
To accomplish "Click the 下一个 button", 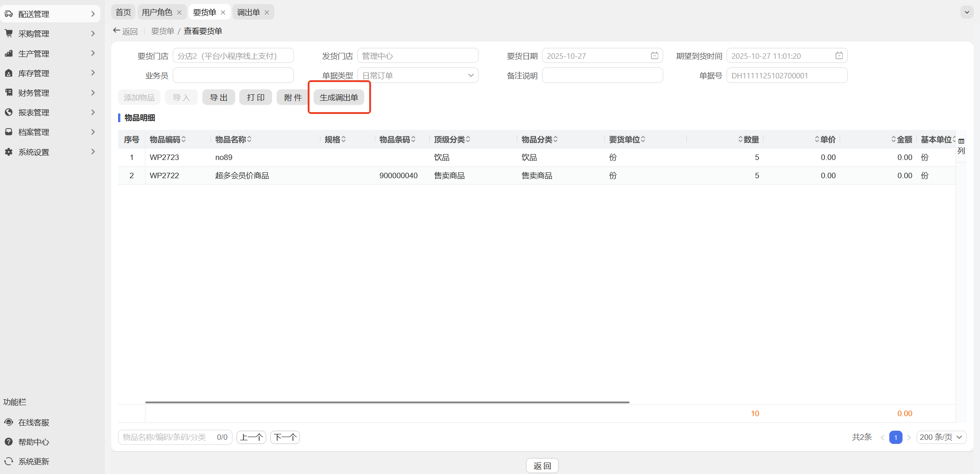I will point(285,438).
